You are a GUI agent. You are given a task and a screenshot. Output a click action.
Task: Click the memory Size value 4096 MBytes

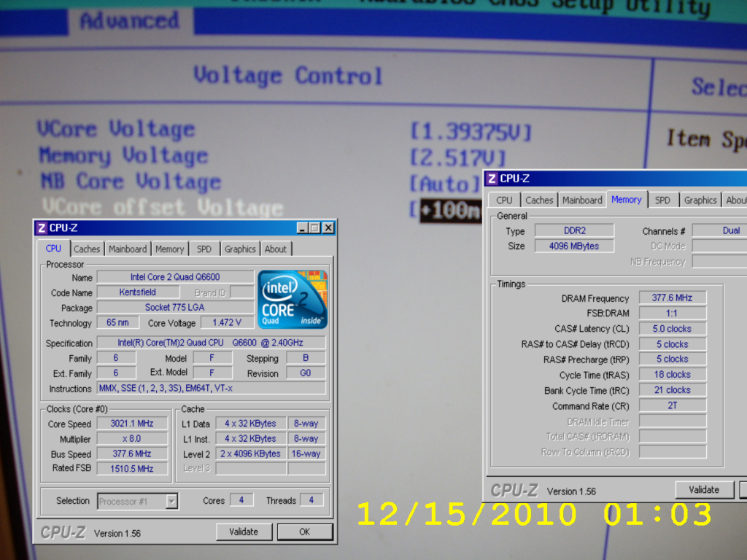click(575, 246)
